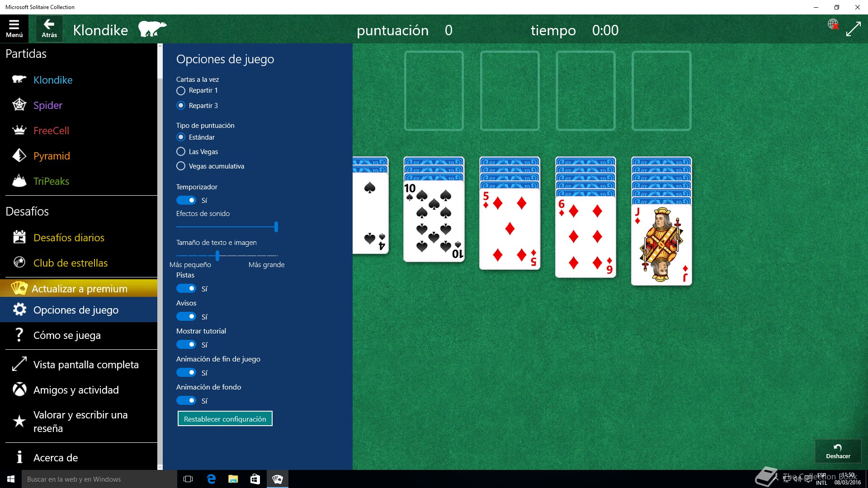Click the Jack of diamonds card
This screenshot has height=488, width=868.
click(661, 244)
